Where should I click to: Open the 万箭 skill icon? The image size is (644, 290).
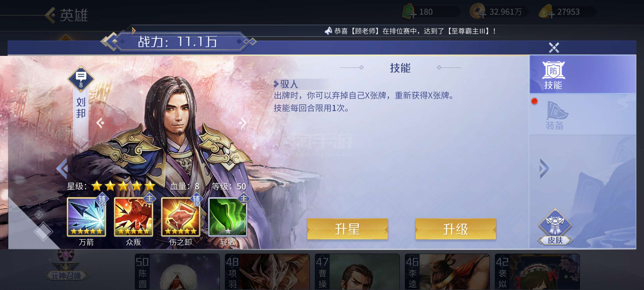86,217
